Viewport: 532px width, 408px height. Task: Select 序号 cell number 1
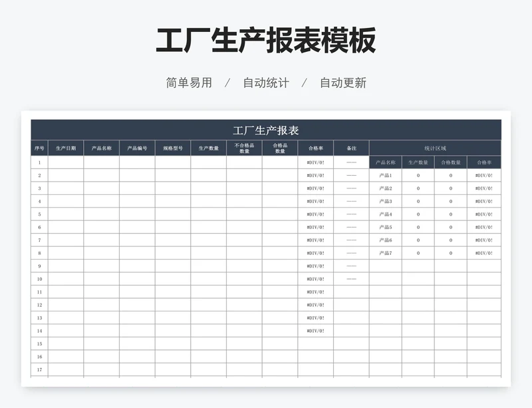[x=39, y=162]
